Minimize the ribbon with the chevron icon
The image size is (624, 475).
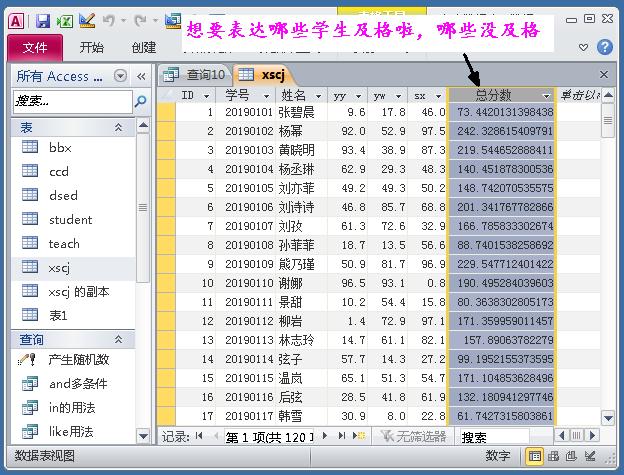coord(583,47)
